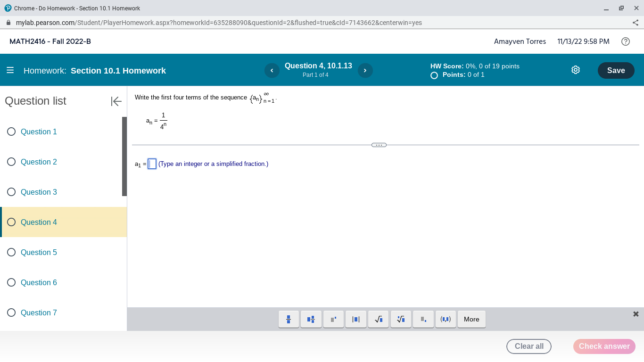Insert a subscript from the math palette
Image resolution: width=644 pixels, height=362 pixels.
[423, 319]
